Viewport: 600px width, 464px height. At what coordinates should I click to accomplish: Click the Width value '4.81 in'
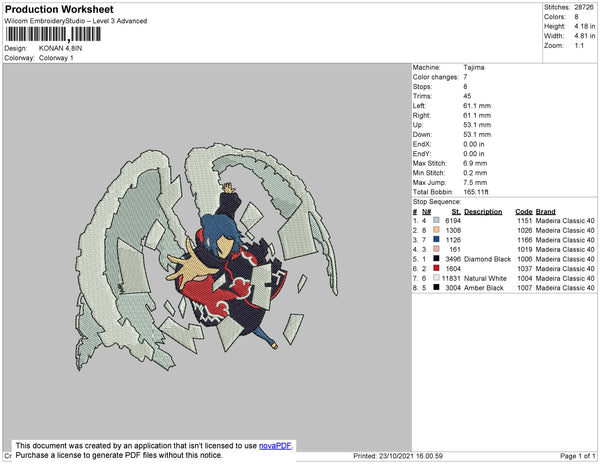click(585, 36)
